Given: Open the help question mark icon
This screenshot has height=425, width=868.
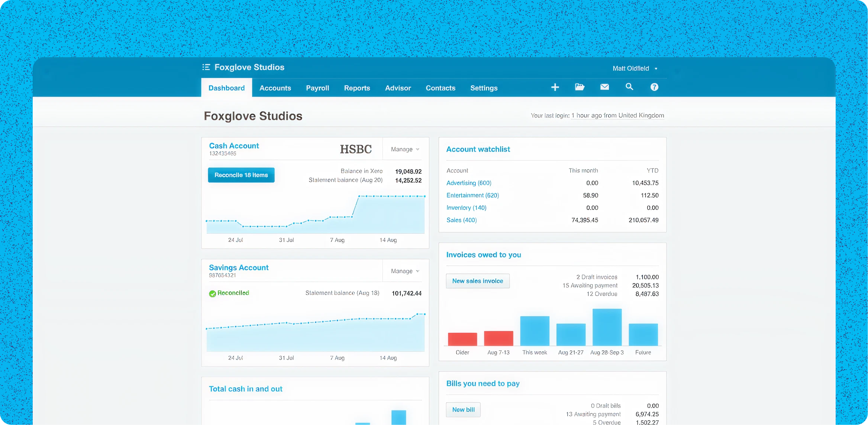Looking at the screenshot, I should pyautogui.click(x=654, y=87).
